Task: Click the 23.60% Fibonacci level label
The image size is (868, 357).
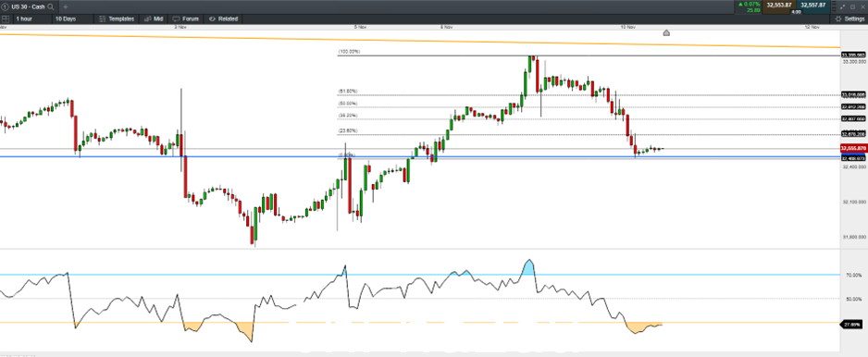Action: (348, 131)
